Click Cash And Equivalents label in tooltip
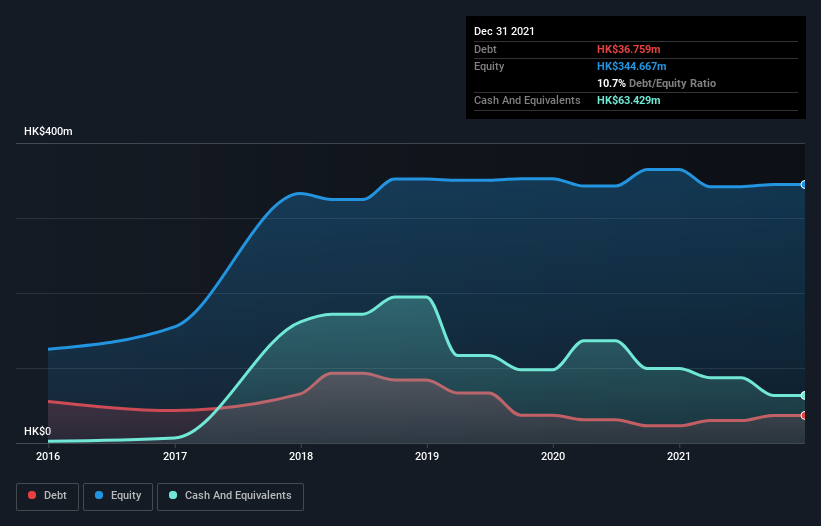This screenshot has height=526, width=821. (527, 100)
